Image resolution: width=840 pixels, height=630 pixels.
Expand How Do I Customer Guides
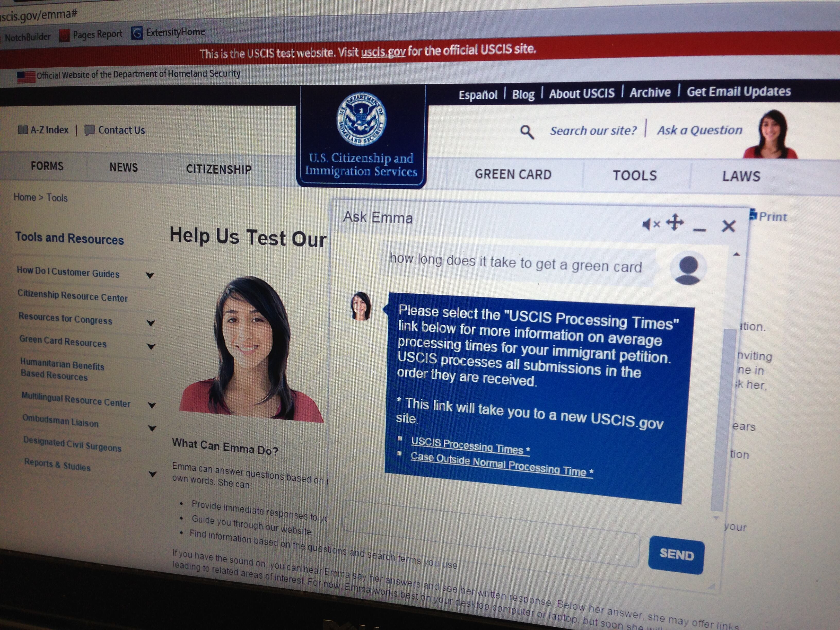click(x=150, y=275)
